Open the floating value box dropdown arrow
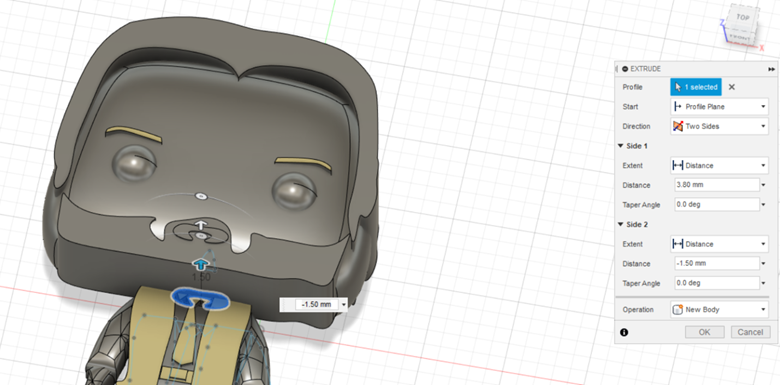This screenshot has height=385, width=780. 343,304
